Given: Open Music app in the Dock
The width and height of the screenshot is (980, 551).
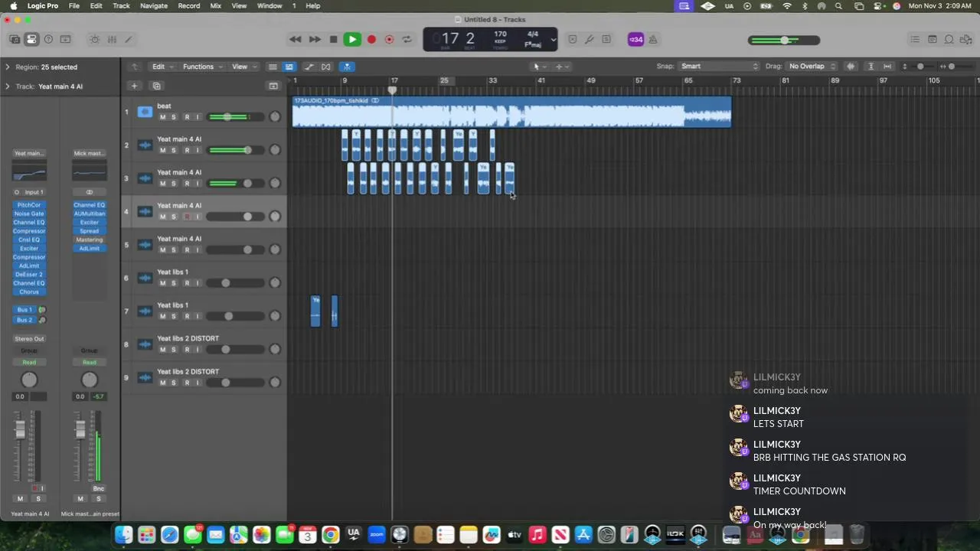Looking at the screenshot, I should (x=537, y=534).
